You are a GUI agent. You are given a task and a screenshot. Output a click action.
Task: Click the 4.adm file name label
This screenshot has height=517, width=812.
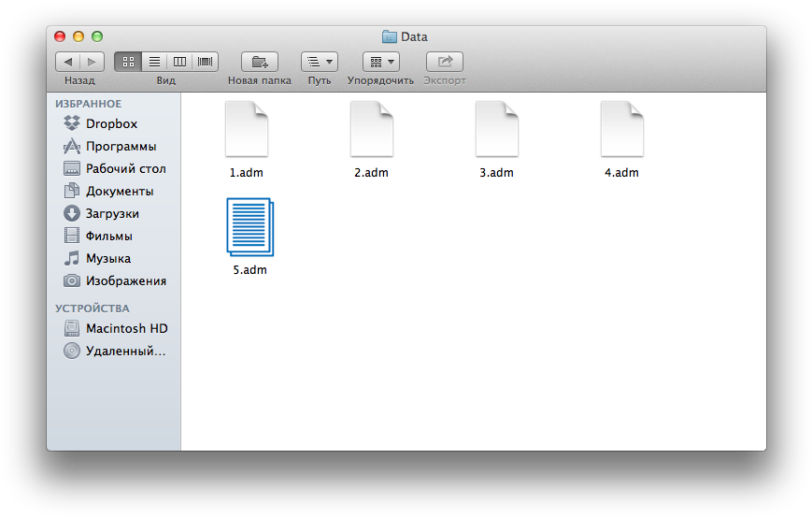622,173
